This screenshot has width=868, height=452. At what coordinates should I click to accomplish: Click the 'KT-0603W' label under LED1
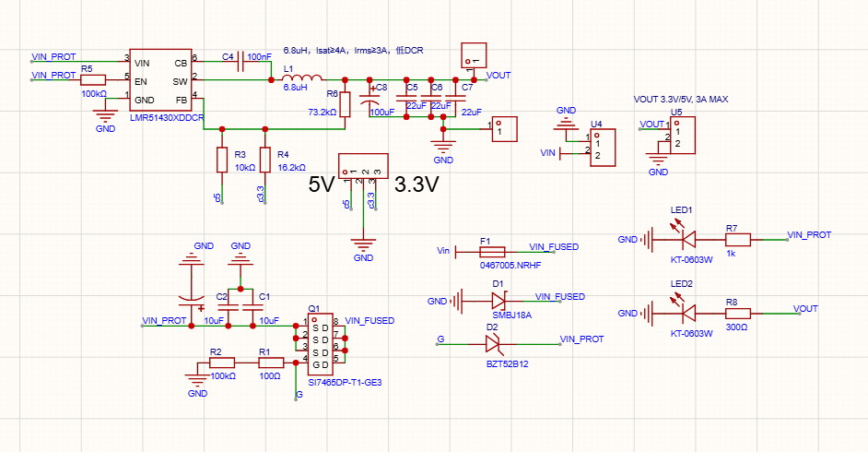coord(691,260)
